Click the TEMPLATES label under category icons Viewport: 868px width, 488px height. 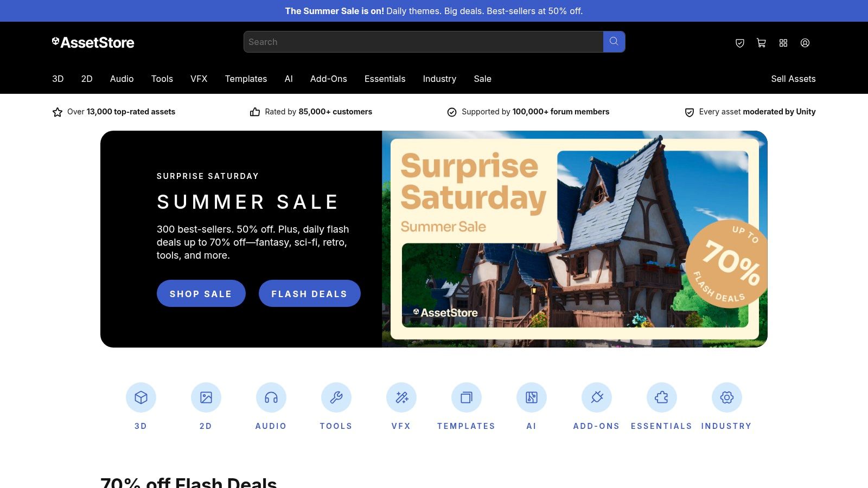pos(467,426)
